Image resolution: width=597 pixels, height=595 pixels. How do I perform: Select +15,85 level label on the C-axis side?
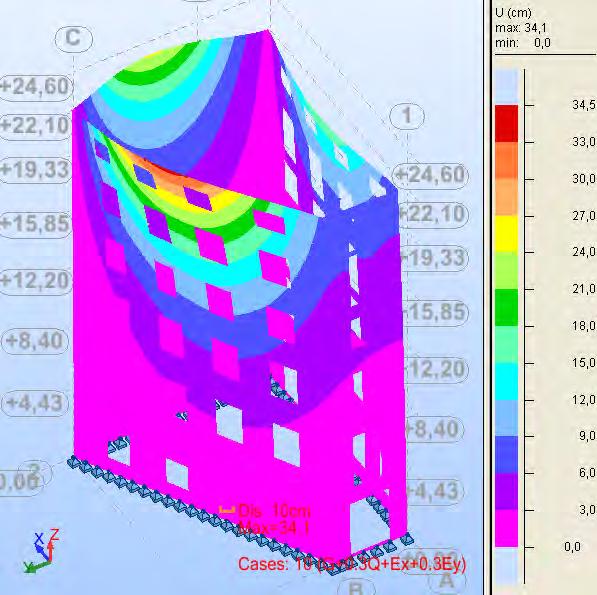(35, 224)
